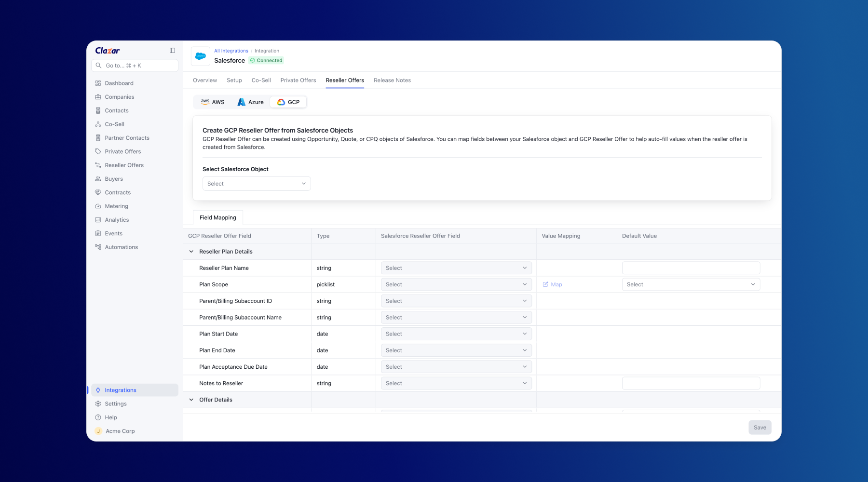The image size is (868, 482).
Task: Open Salesforce field dropdown for Plan Start Date
Action: click(456, 334)
